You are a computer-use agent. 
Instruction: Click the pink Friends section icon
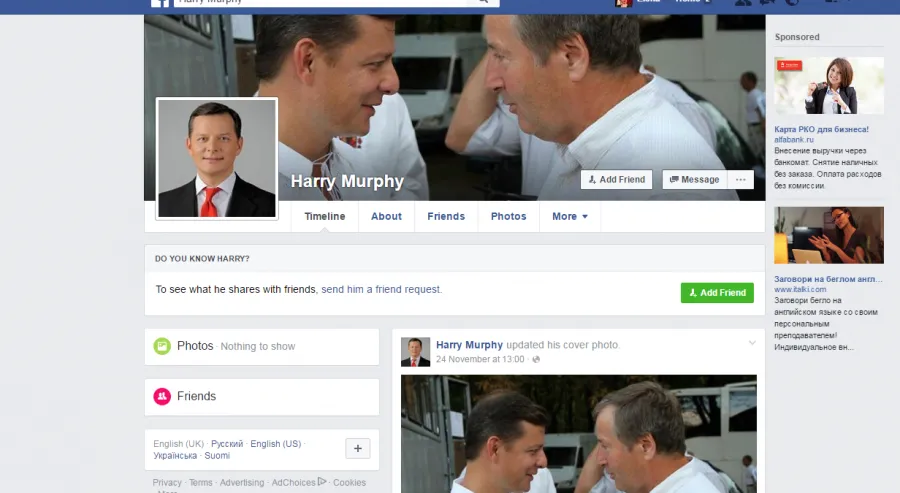162,396
